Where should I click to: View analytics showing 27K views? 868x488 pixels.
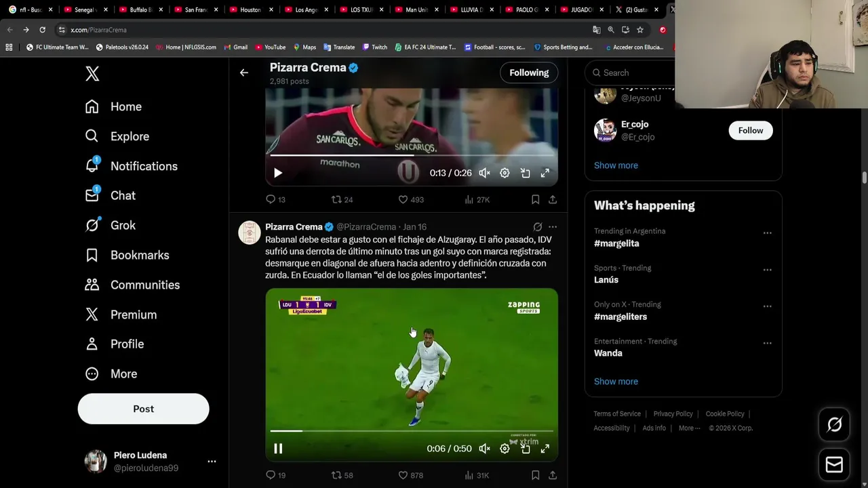pyautogui.click(x=477, y=199)
